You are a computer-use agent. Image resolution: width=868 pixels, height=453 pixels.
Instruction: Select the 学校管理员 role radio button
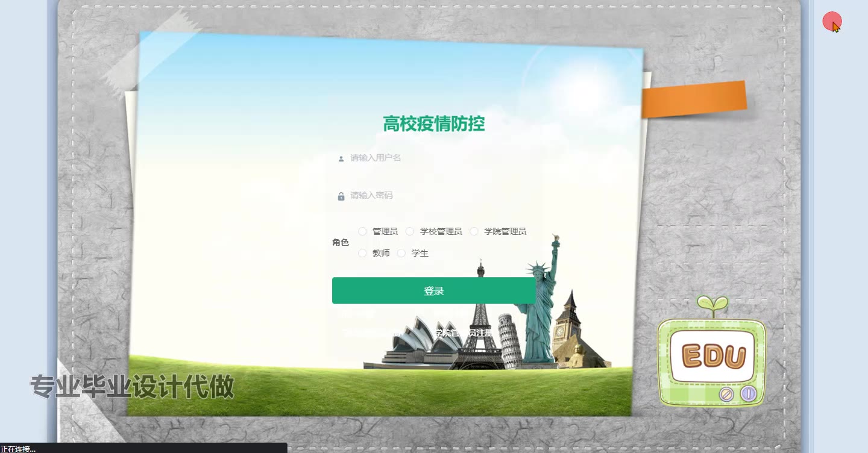click(x=410, y=231)
